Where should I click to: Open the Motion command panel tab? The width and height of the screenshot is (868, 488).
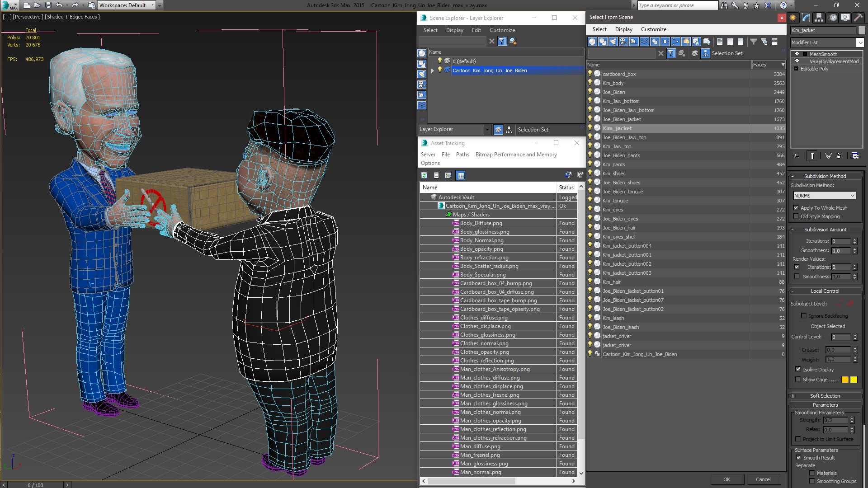(832, 18)
